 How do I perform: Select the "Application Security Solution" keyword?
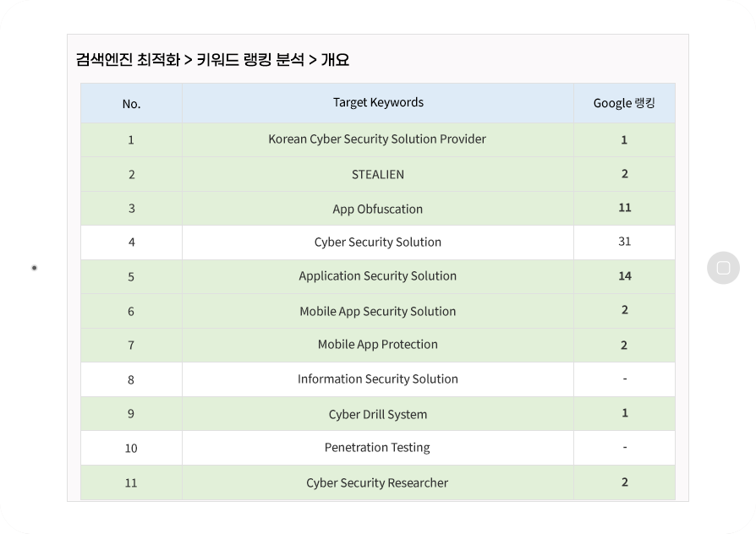click(x=377, y=276)
